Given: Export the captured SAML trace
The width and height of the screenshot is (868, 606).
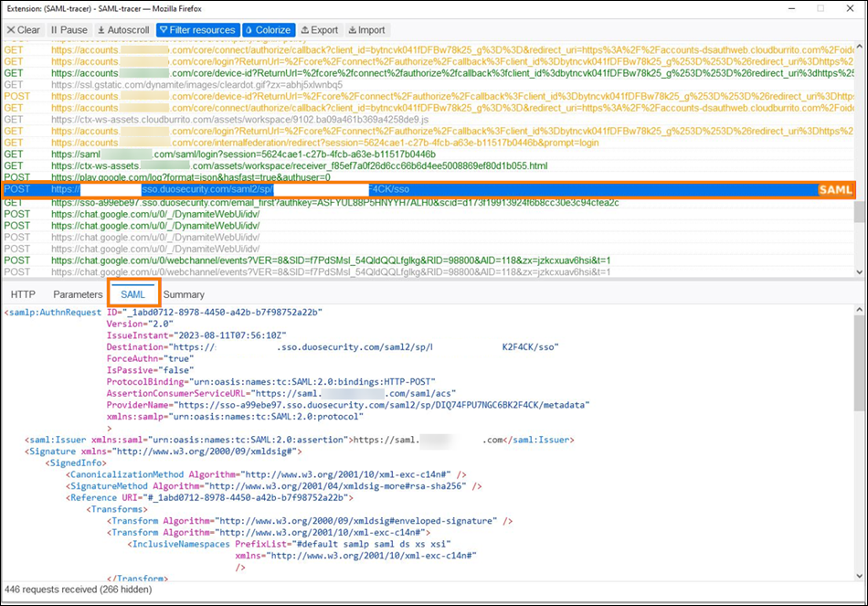Looking at the screenshot, I should coord(319,30).
